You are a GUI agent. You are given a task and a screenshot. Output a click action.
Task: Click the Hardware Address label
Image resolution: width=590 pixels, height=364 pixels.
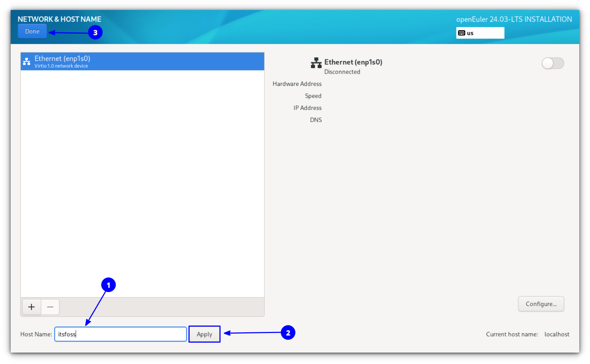click(x=297, y=84)
